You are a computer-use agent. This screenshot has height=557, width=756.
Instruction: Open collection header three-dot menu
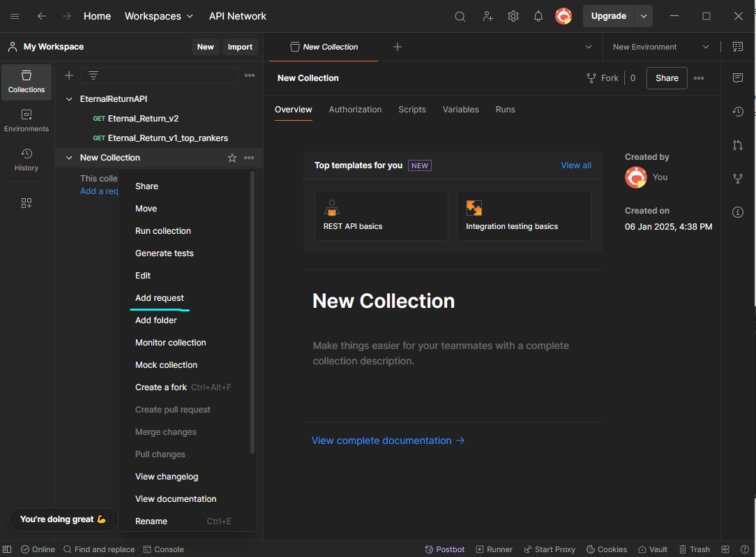click(699, 78)
